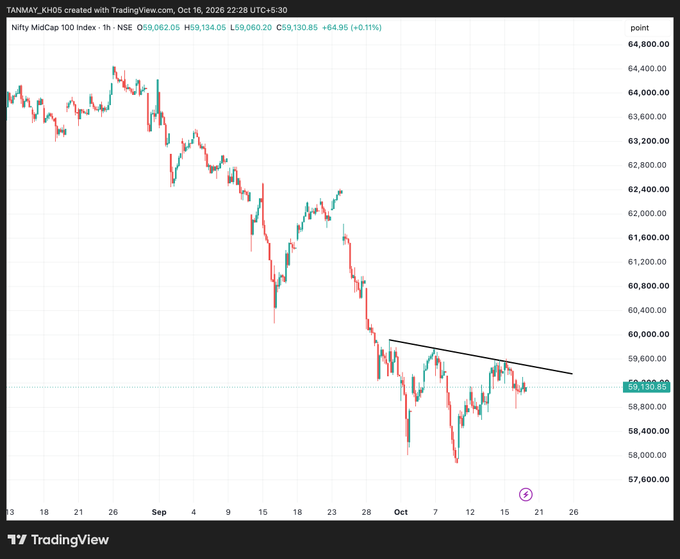Click the 61,600.00 price axis label
Screen dimensions: 680x559
(648, 237)
